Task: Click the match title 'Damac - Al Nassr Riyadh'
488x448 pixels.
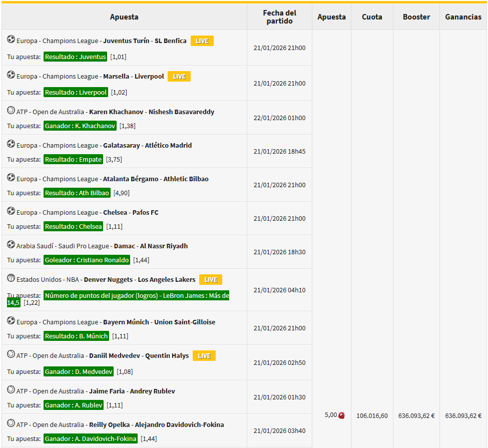Action: coord(151,246)
